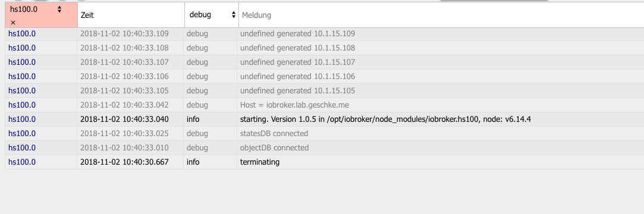This screenshot has height=214, width=644.
Task: Open hs100.0 link in the Host = iobroker.lab.geschke.me row
Action: [x=22, y=105]
